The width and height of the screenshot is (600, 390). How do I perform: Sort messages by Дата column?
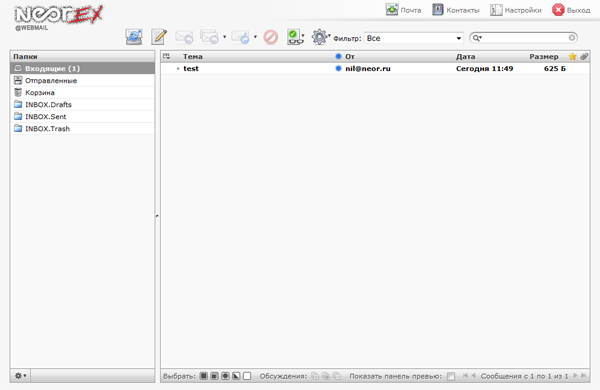point(465,57)
